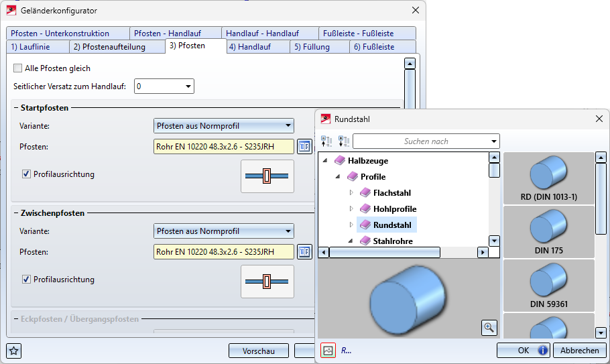Click the Geländerkonfigurator title bar app icon
This screenshot has height=364, width=610.
[11, 11]
